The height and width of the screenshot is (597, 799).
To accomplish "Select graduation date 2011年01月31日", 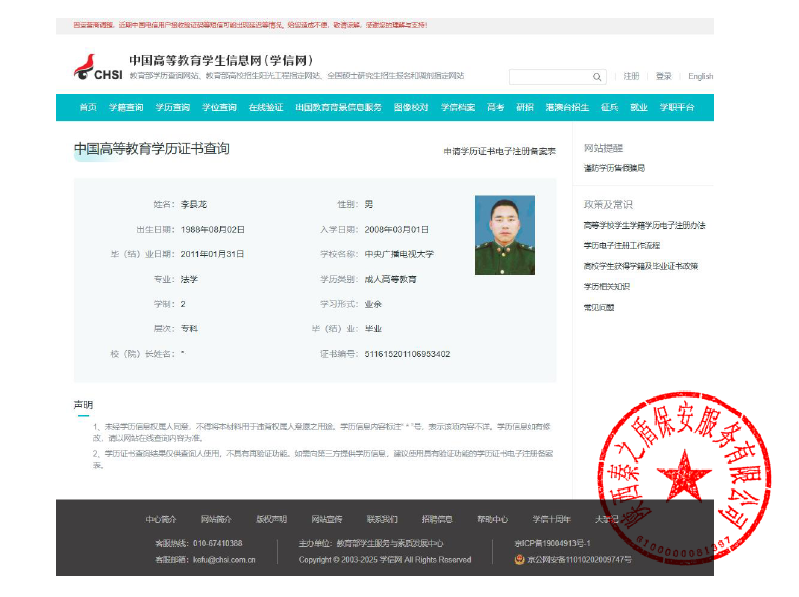I will 212,254.
